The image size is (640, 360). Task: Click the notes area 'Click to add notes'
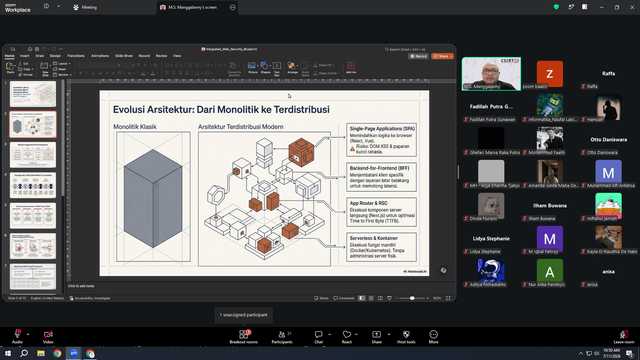[x=81, y=286]
